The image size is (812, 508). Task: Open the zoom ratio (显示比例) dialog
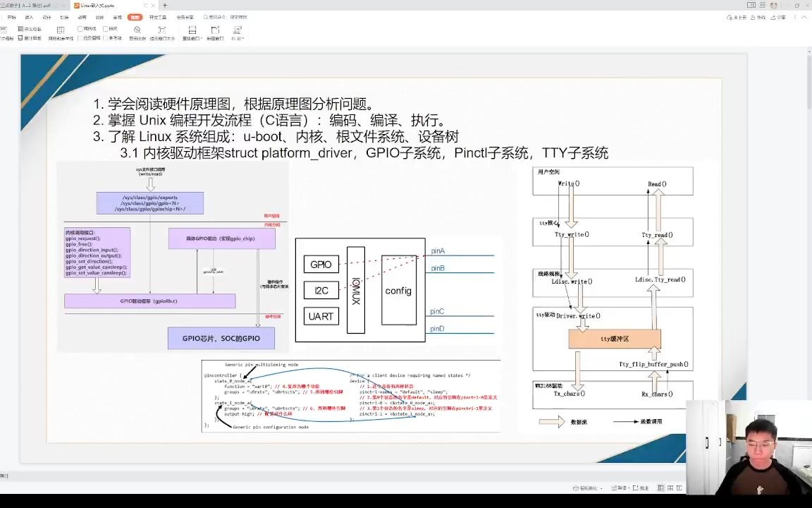pos(137,31)
